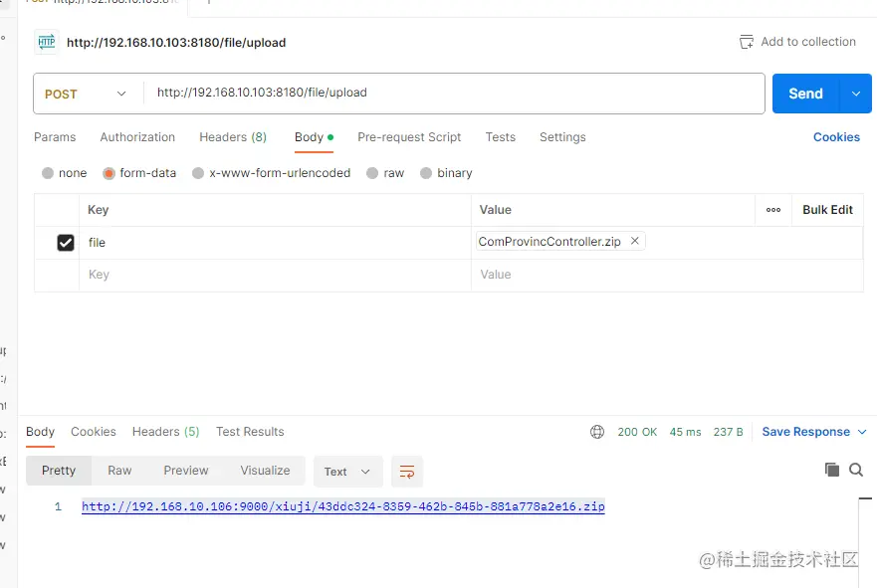Click the ComProvincController.zip file name
The height and width of the screenshot is (588, 877).
(549, 242)
